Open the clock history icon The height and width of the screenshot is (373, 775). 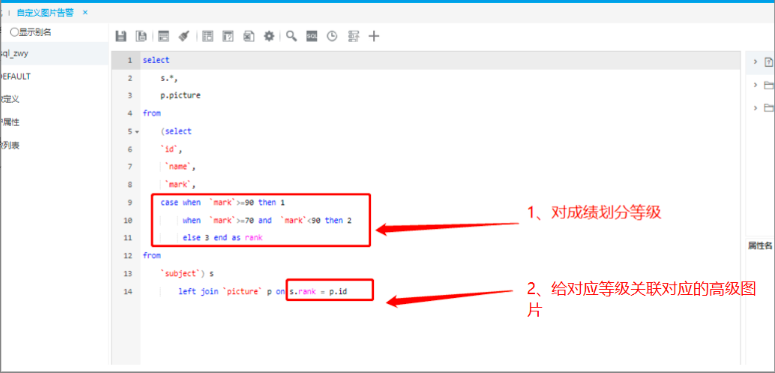point(332,36)
